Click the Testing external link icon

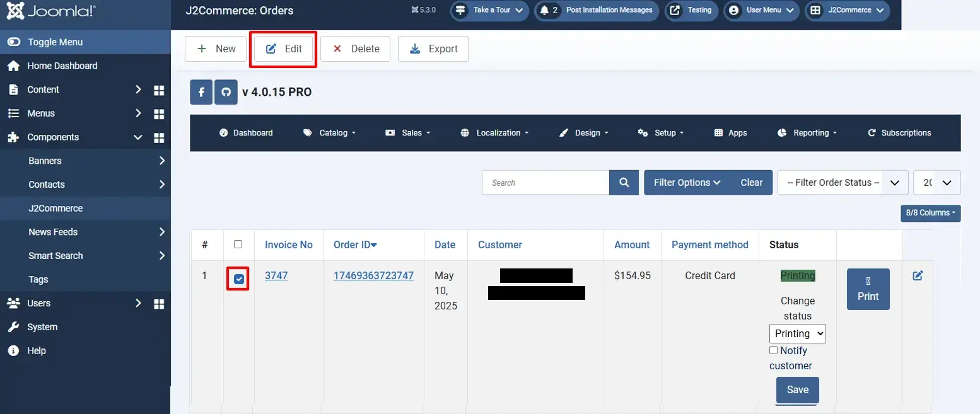pos(675,10)
